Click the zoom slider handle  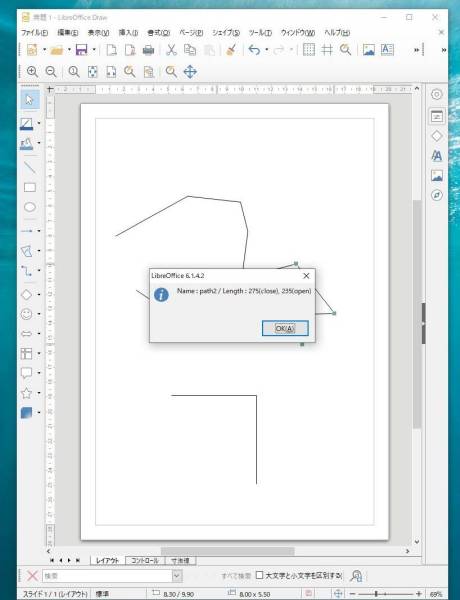376,594
